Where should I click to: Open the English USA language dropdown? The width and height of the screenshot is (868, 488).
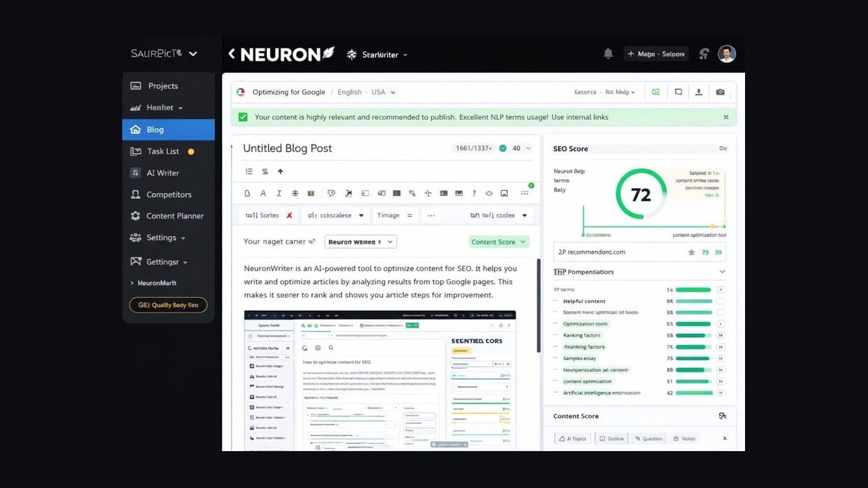pos(367,92)
